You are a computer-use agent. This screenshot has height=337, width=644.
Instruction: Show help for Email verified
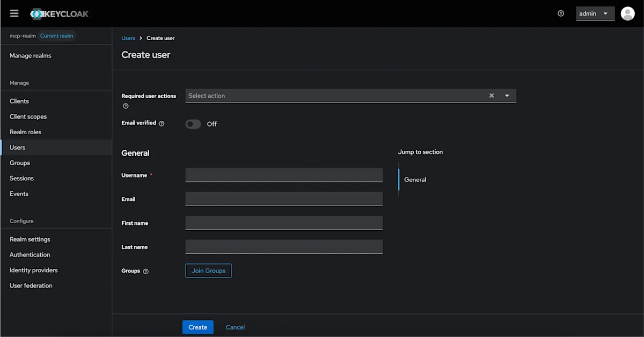[x=162, y=123]
